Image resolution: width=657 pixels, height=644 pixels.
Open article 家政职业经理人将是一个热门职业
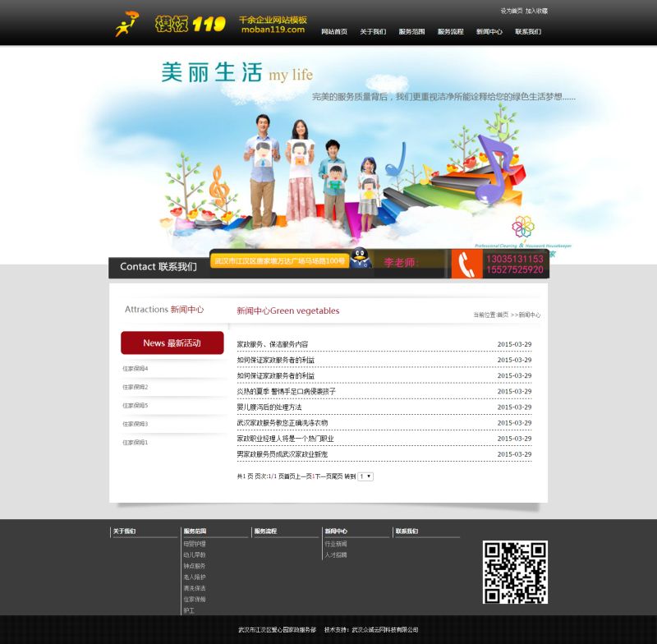(285, 439)
